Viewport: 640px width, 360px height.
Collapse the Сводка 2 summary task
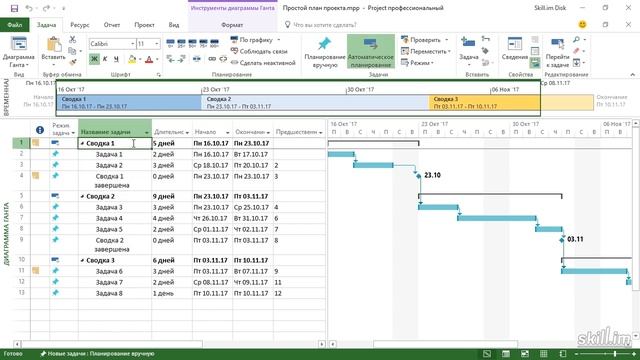82,196
